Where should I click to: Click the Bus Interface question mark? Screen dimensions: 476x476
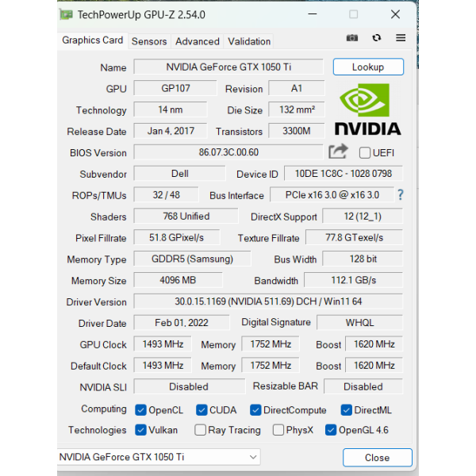401,194
